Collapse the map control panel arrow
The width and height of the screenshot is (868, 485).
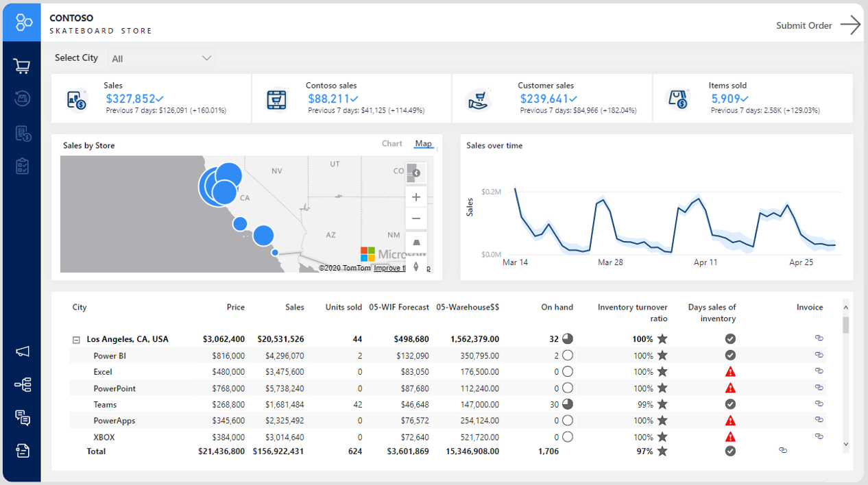[x=416, y=173]
